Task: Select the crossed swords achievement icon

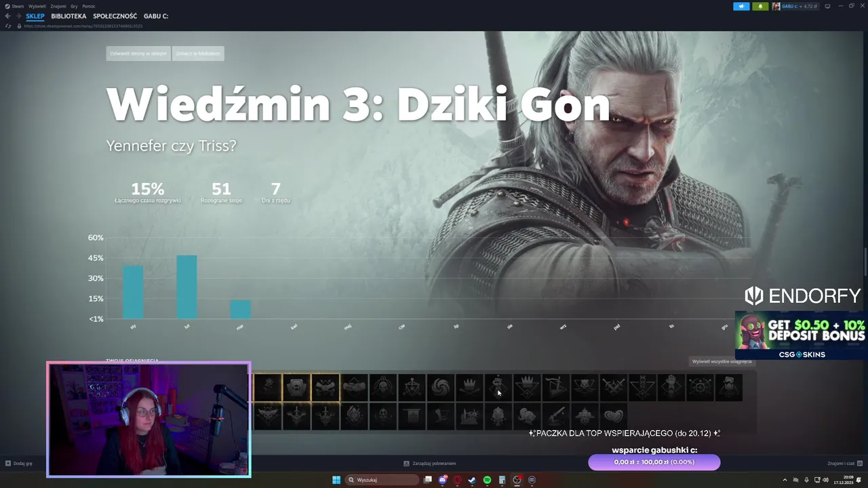Action: click(614, 388)
